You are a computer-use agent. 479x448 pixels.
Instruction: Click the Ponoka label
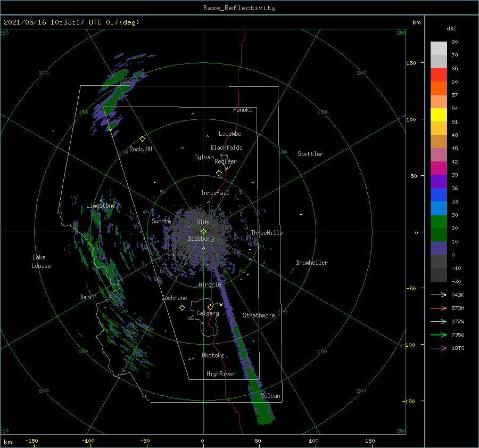point(243,110)
